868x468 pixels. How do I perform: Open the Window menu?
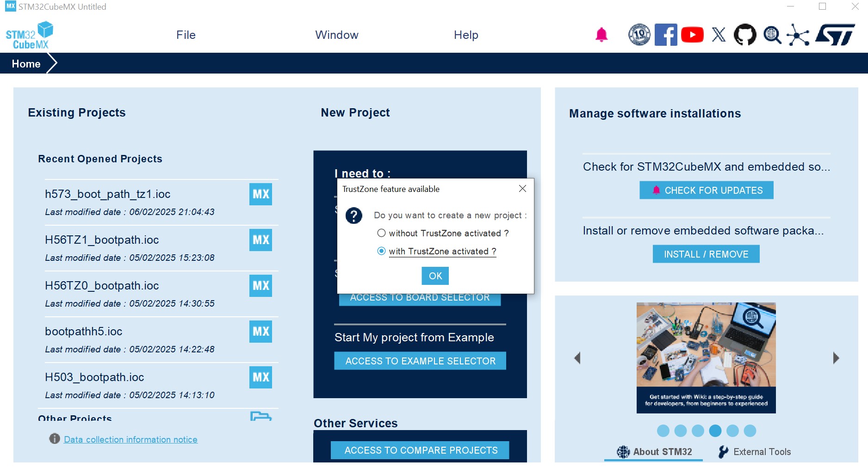tap(337, 35)
